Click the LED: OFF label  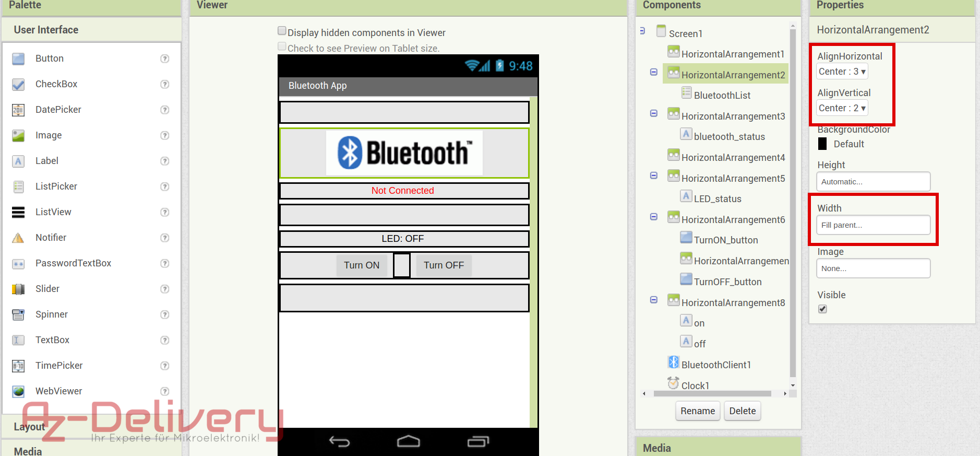click(402, 239)
